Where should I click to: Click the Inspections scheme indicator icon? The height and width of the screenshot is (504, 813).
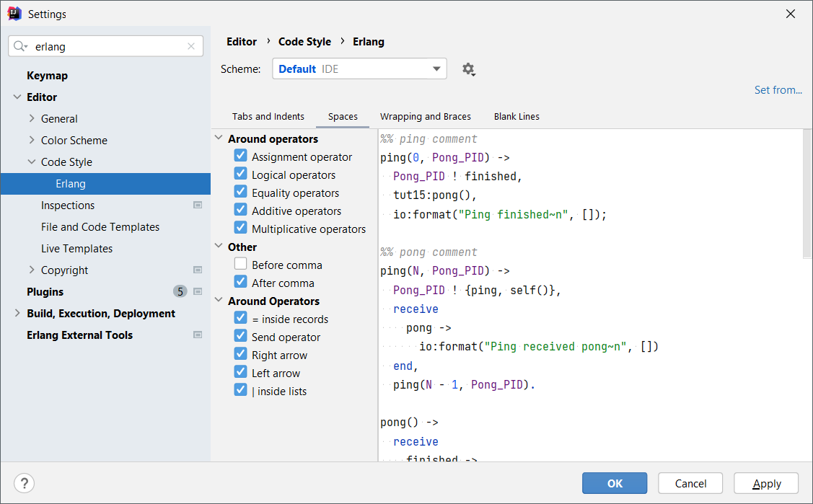pos(198,205)
